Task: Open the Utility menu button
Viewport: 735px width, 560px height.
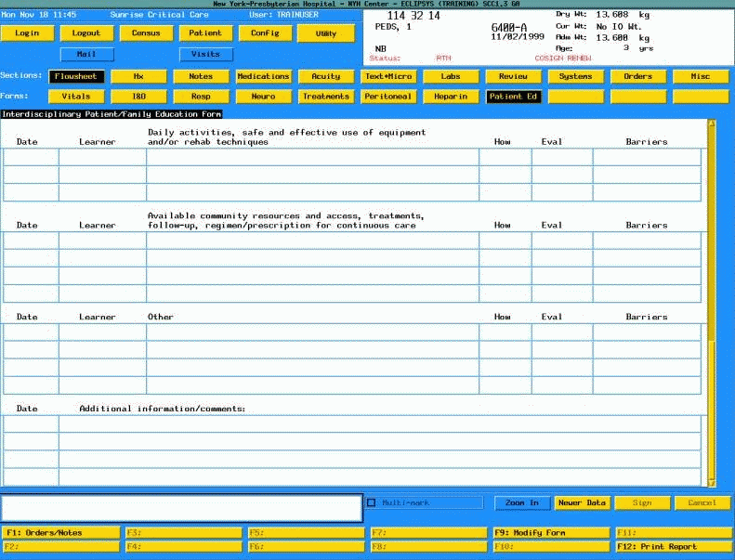Action: (x=326, y=33)
